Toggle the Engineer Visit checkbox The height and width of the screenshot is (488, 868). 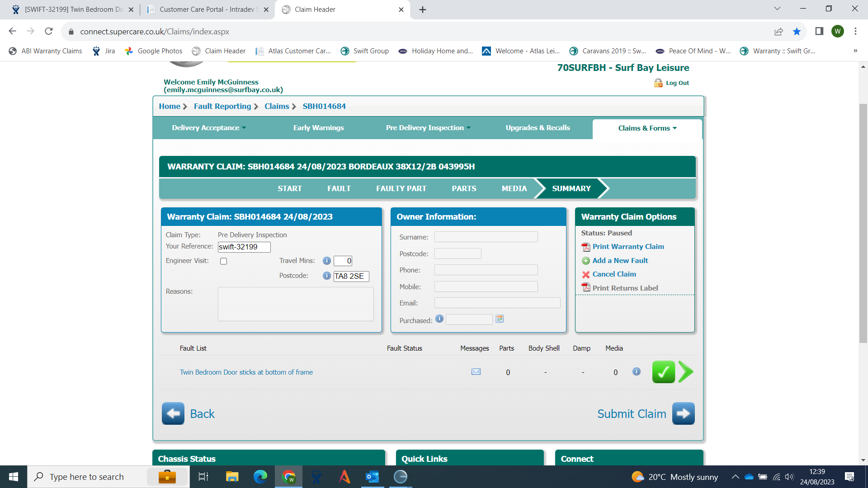223,261
